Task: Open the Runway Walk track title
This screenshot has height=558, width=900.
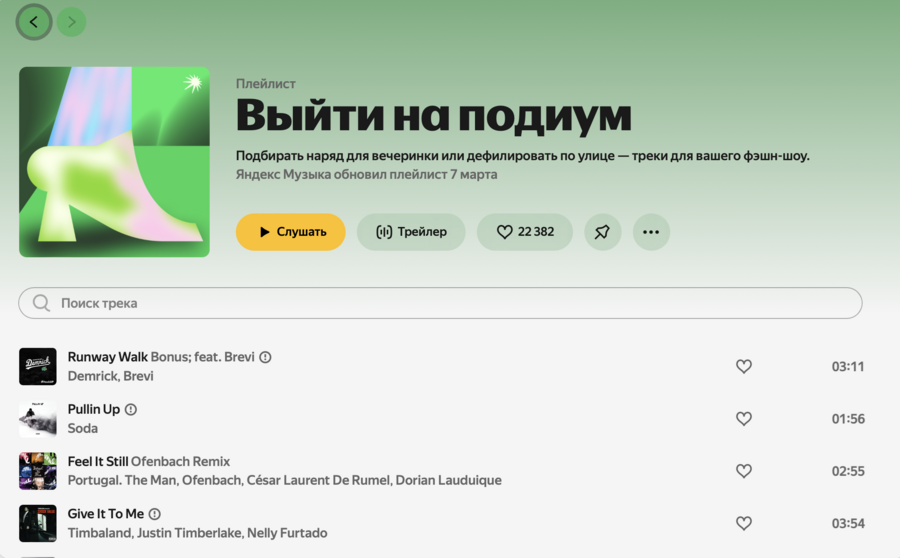Action: click(107, 357)
